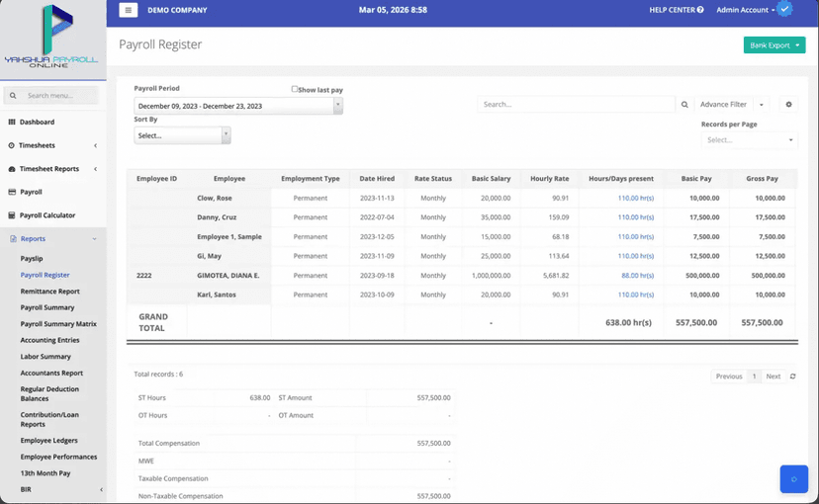Open the Bank Export dropdown button
This screenshot has height=504, width=819.
774,45
